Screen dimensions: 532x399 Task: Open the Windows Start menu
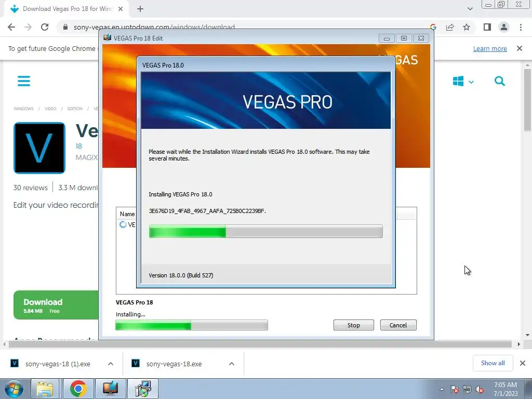coord(14,389)
